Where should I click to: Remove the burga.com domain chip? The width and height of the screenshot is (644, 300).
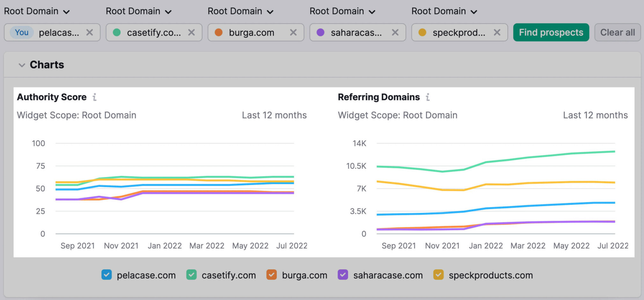(293, 33)
